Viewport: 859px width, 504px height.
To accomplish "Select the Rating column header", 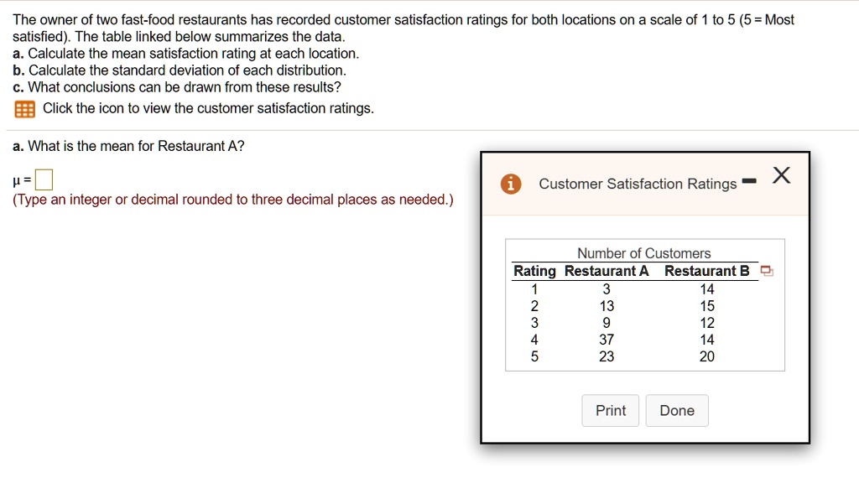I will tap(534, 271).
